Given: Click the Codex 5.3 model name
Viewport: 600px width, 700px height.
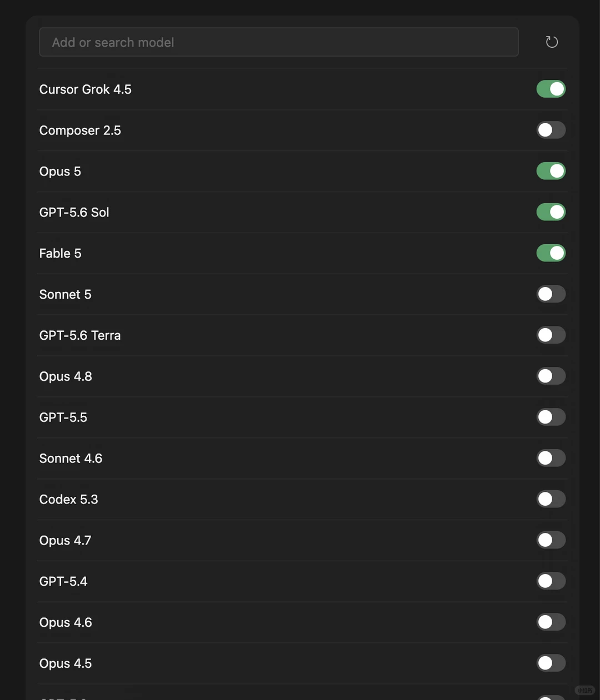Looking at the screenshot, I should point(68,500).
